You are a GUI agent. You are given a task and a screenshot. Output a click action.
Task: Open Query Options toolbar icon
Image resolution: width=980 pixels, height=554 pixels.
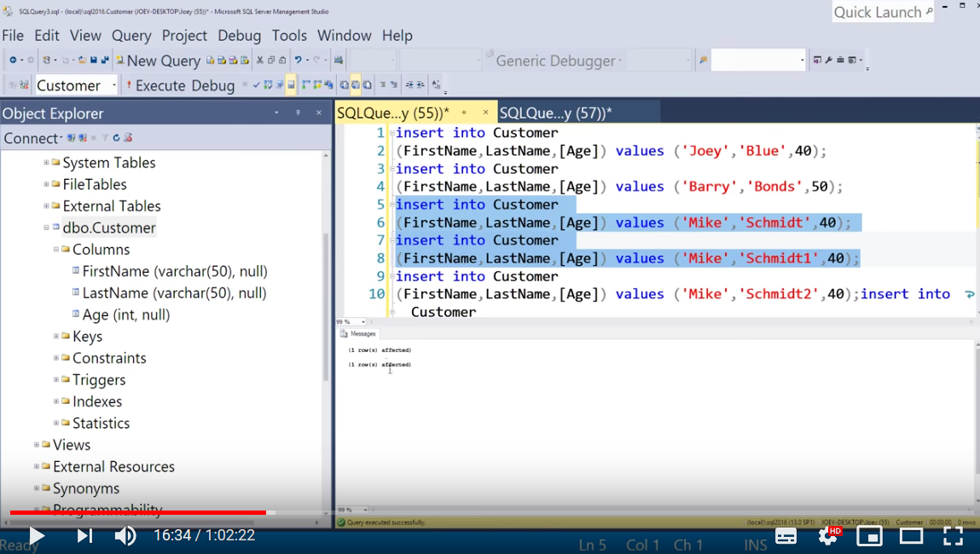280,85
